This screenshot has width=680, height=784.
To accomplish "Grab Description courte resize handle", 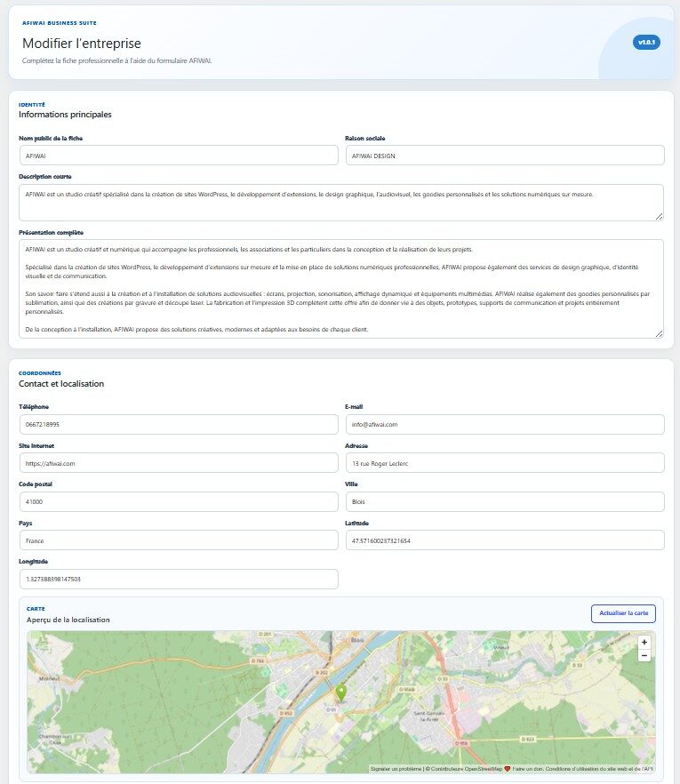I will point(659,216).
